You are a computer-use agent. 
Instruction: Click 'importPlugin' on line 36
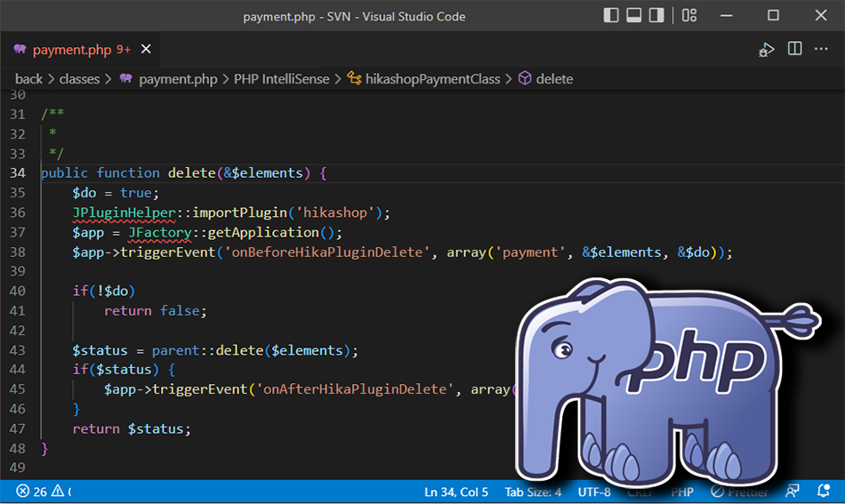coord(239,212)
